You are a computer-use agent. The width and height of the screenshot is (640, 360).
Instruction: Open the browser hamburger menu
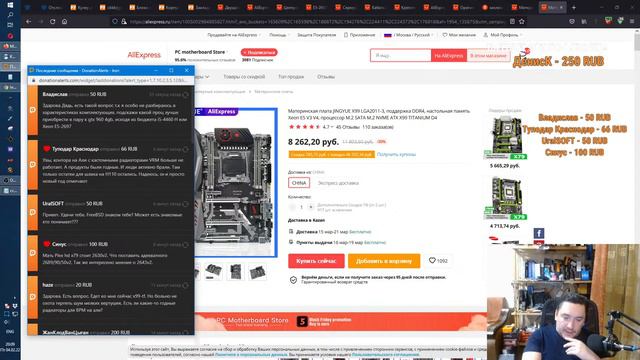[632, 21]
